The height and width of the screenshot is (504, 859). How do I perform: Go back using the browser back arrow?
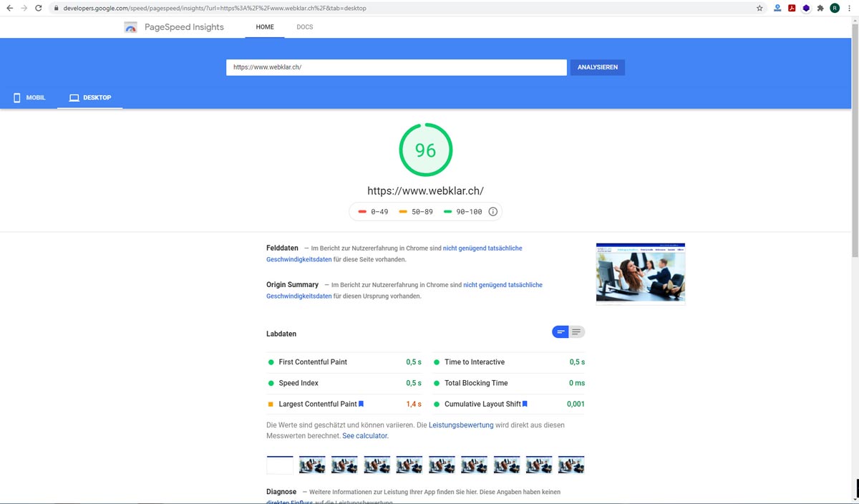point(9,8)
